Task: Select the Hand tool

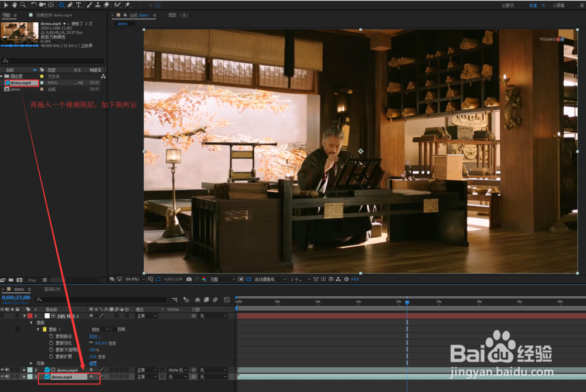Action: (14, 5)
